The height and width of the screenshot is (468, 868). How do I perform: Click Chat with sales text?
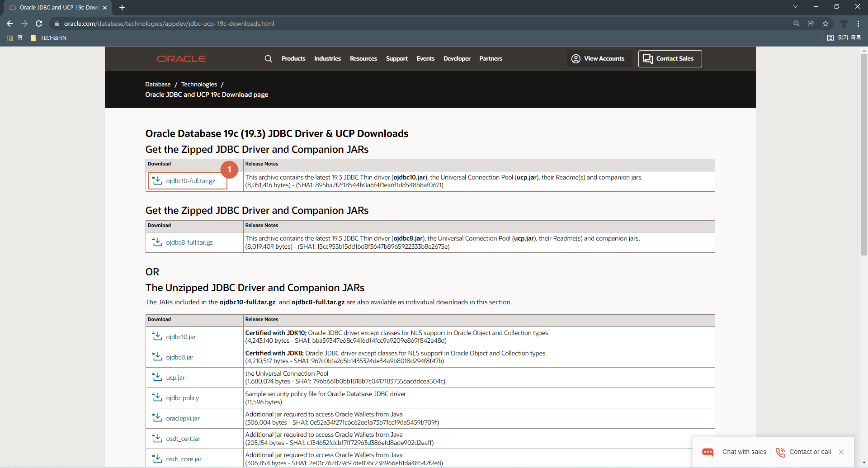tap(744, 452)
